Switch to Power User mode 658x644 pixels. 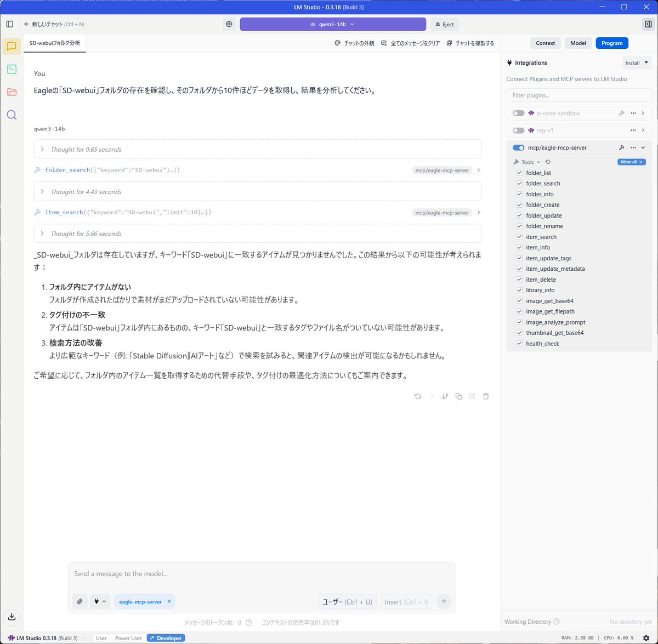tap(128, 638)
